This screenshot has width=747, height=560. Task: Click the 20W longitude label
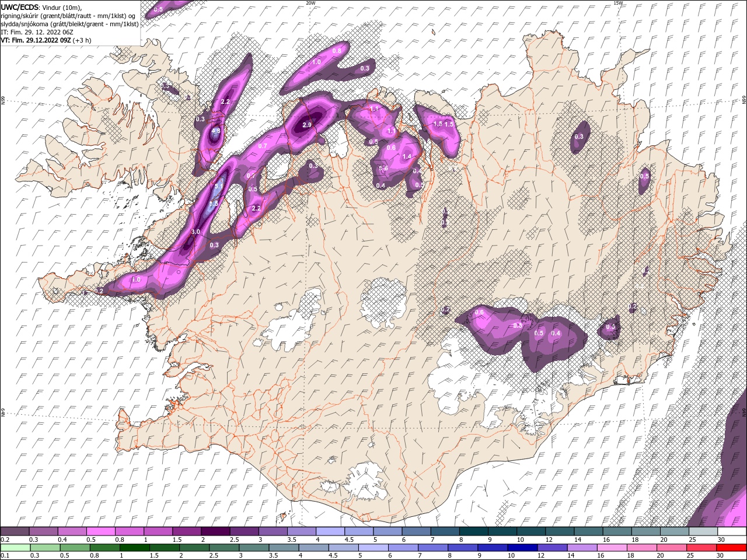pos(311,3)
